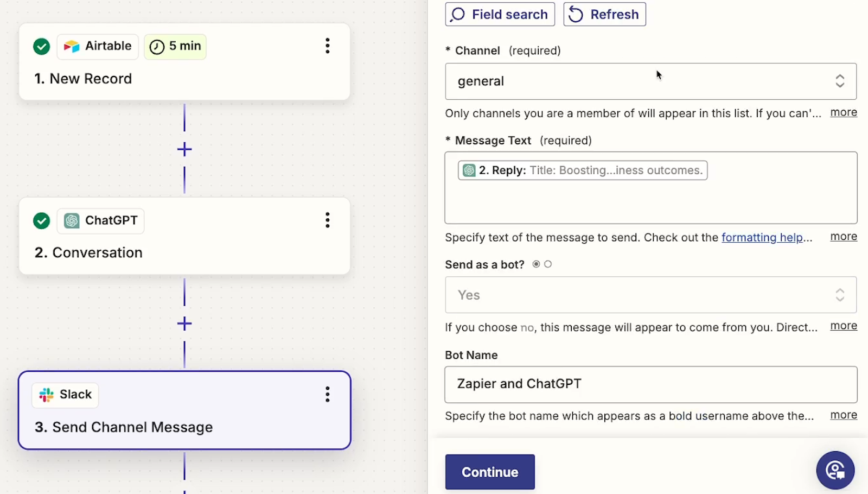868x494 pixels.
Task: Open the Send as a bot dropdown showing Yes
Action: tap(651, 295)
